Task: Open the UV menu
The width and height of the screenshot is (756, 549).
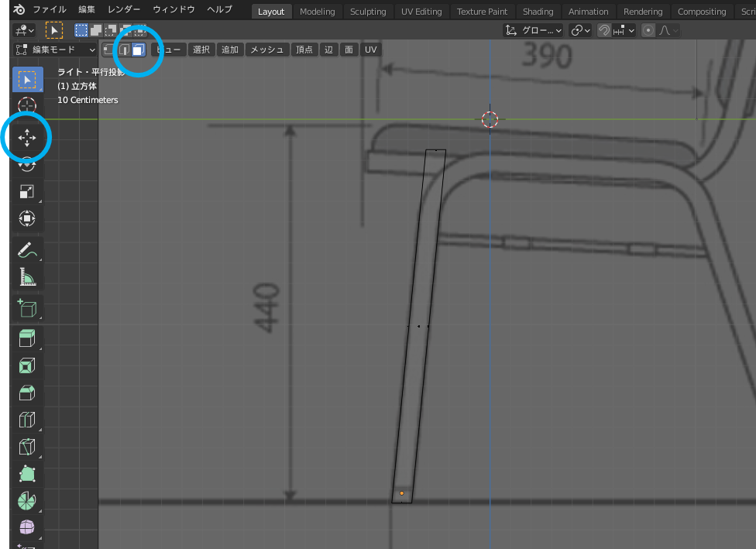Action: tap(370, 50)
